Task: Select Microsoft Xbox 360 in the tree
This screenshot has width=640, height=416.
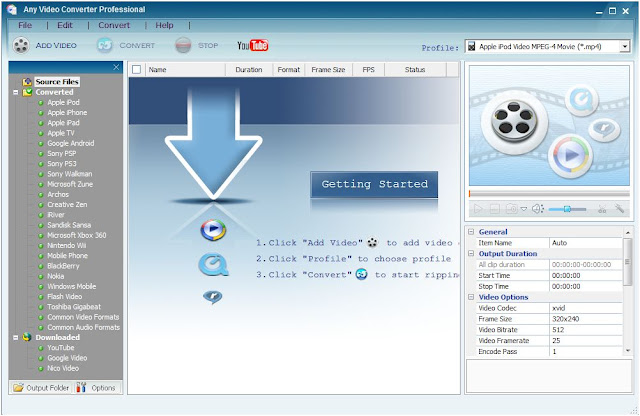Action: coord(76,235)
